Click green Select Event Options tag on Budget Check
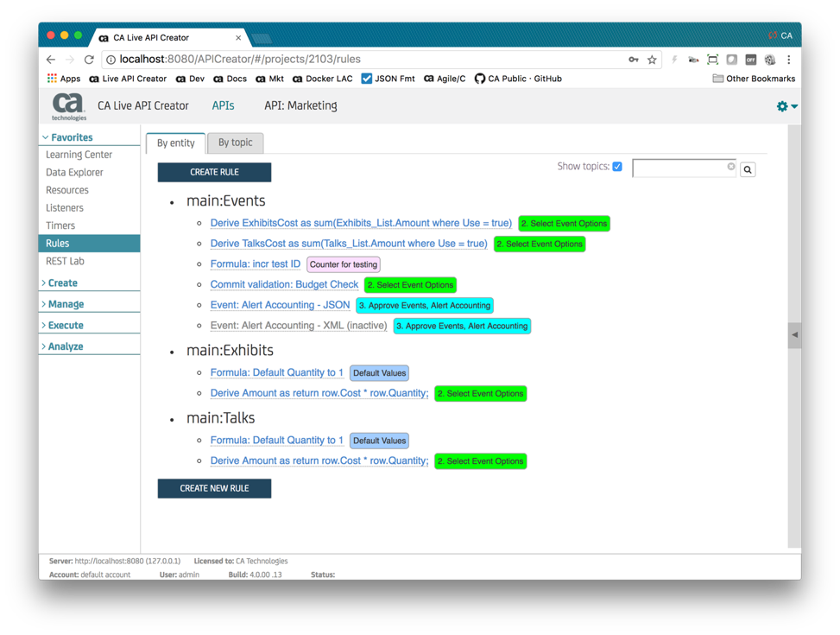 410,285
